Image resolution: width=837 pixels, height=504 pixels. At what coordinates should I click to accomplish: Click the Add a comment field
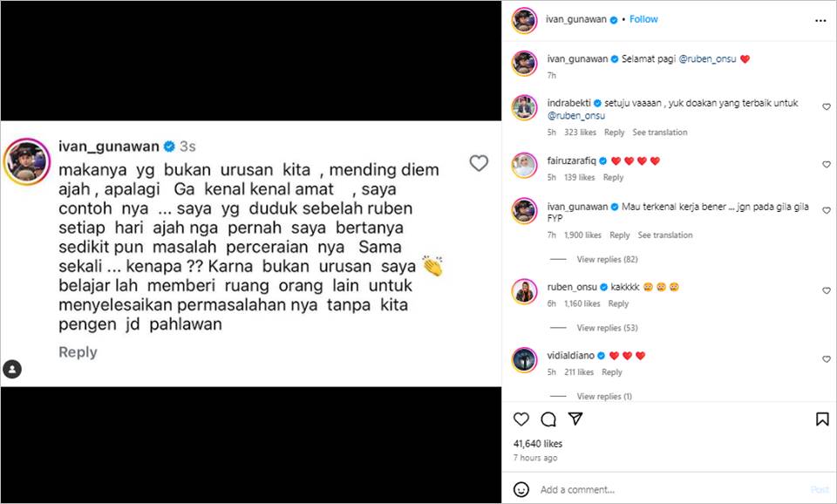(671, 489)
